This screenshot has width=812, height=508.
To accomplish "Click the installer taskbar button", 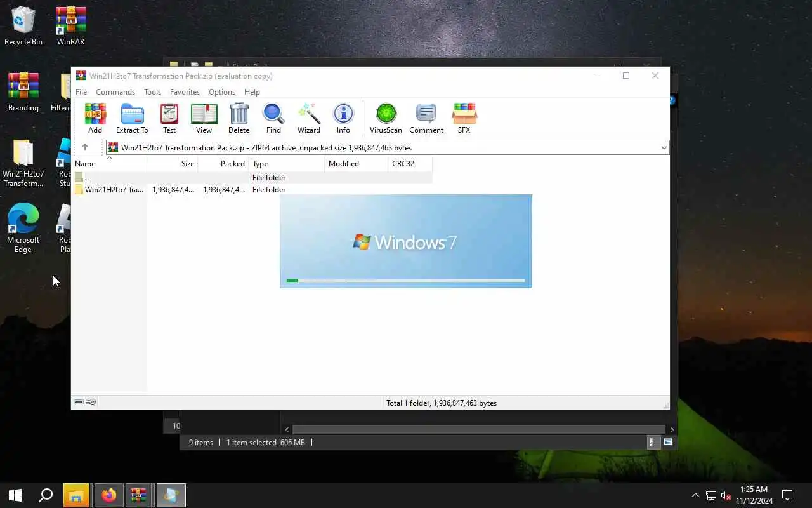I will (171, 495).
